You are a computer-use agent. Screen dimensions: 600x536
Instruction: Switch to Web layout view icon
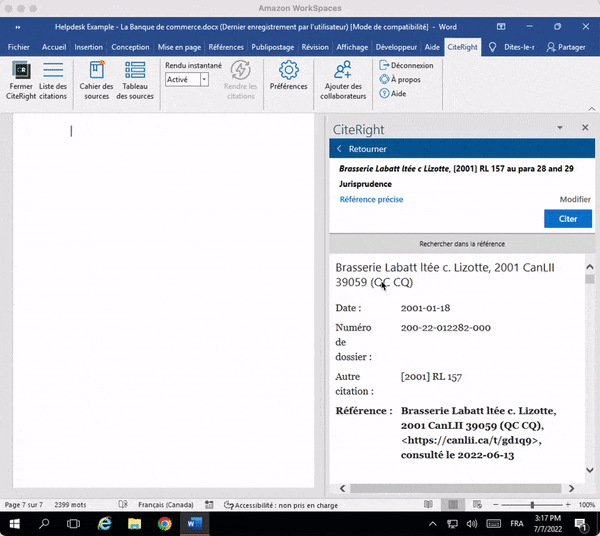tap(477, 505)
